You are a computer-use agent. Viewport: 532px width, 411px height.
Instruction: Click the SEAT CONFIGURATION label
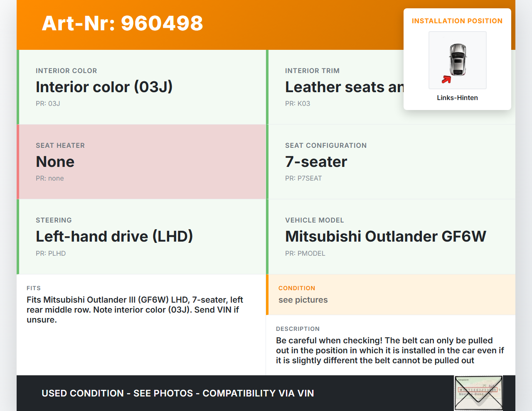tap(326, 145)
